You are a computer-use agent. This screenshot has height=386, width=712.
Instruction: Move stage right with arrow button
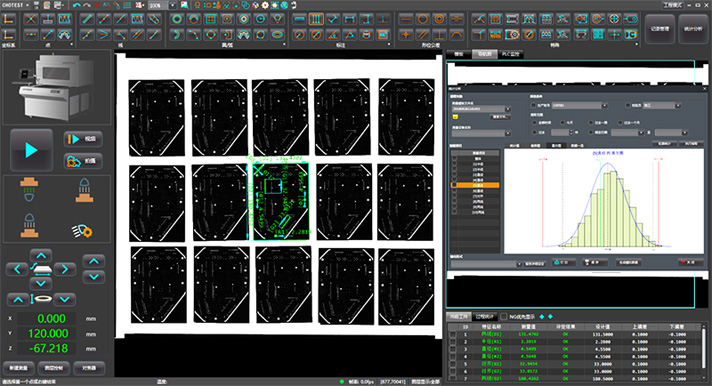click(x=64, y=269)
